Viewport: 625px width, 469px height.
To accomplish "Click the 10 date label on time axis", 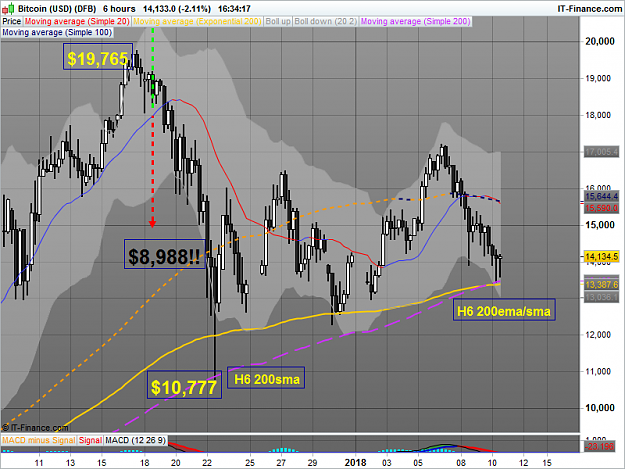I will [492, 463].
